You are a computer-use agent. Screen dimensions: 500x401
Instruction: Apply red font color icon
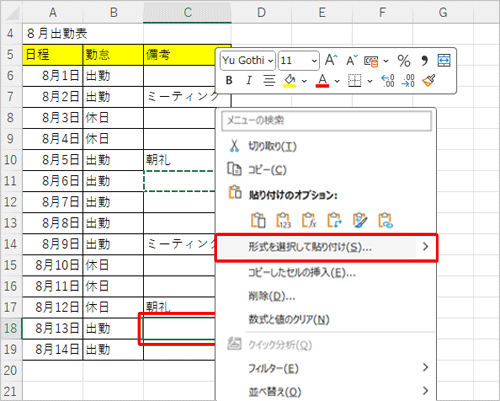[x=322, y=80]
